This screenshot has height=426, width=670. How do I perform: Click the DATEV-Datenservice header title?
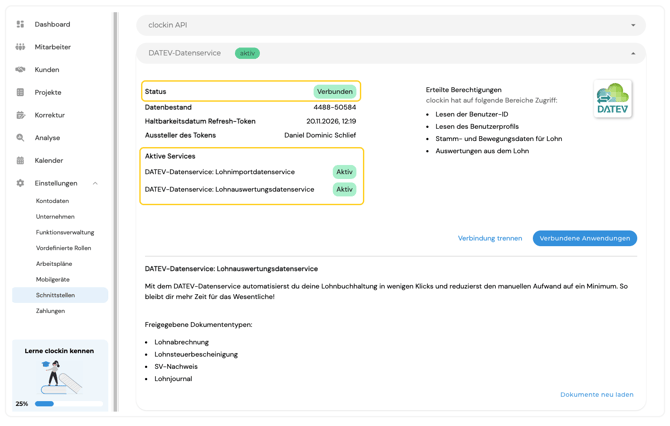[x=185, y=53]
